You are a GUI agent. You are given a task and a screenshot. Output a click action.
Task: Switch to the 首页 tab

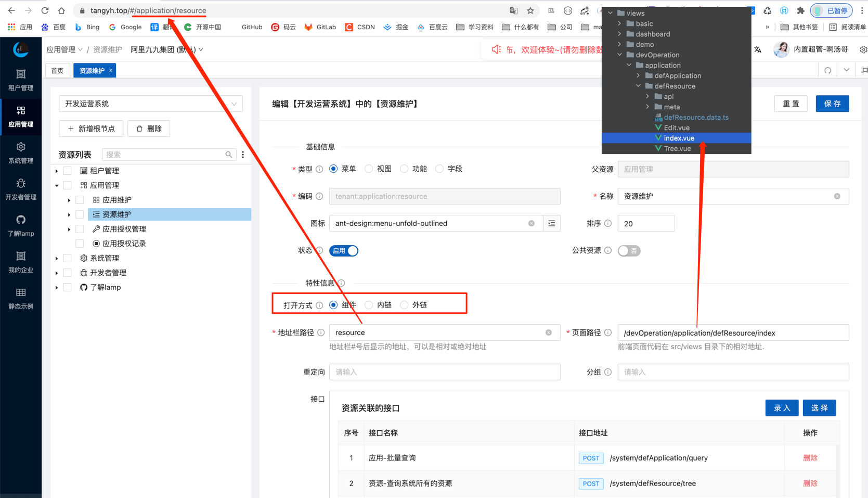point(57,71)
